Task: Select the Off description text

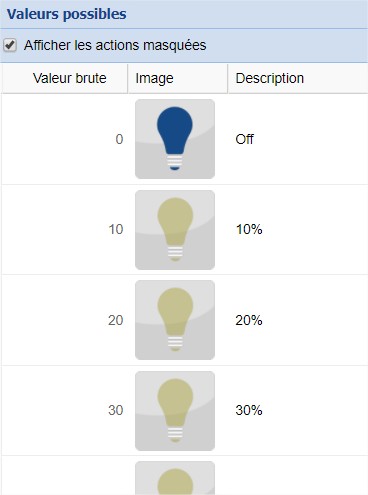Action: (x=244, y=139)
